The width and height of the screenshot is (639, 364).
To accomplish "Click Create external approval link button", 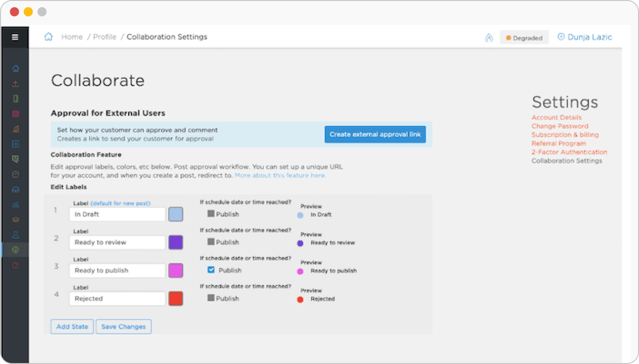I will pyautogui.click(x=375, y=135).
